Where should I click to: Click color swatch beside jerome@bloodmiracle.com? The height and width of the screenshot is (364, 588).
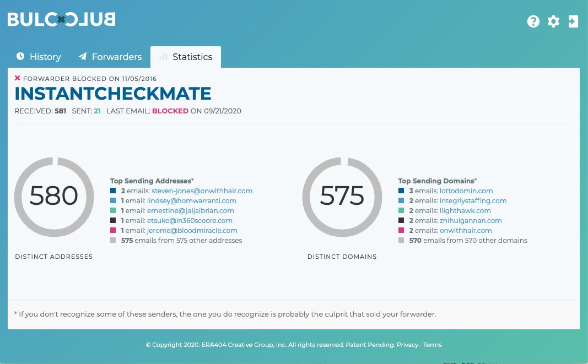coord(113,230)
